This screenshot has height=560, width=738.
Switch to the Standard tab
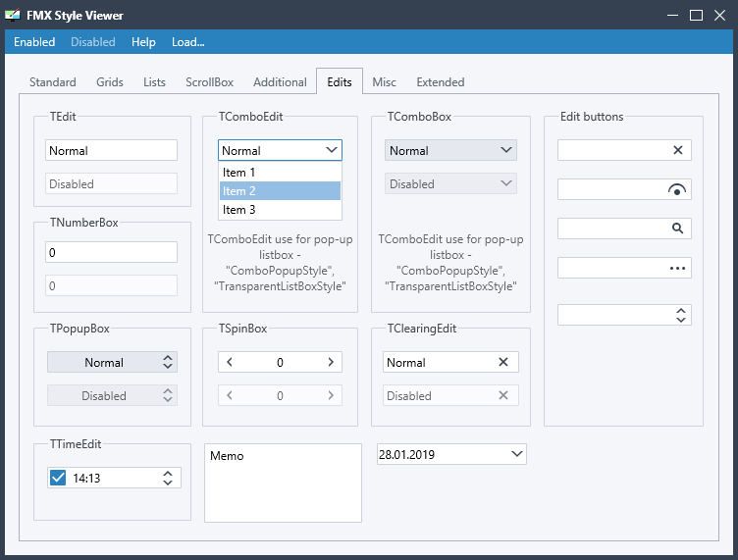tap(53, 82)
